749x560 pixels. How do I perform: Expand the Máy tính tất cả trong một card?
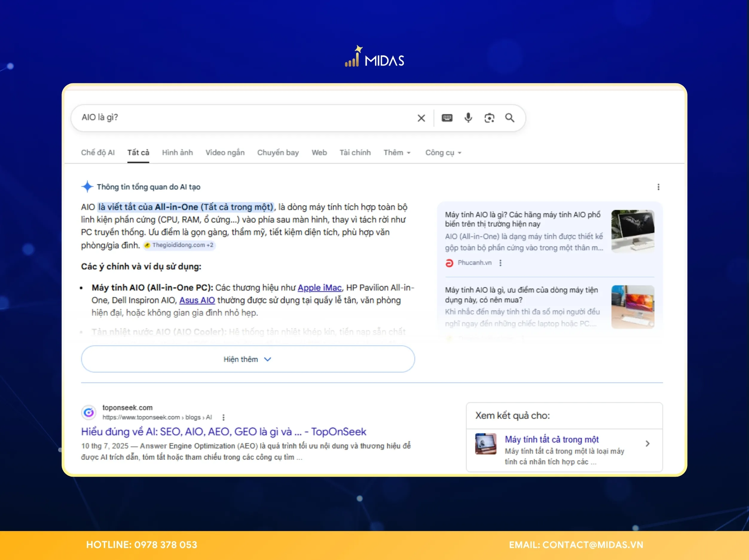648,444
